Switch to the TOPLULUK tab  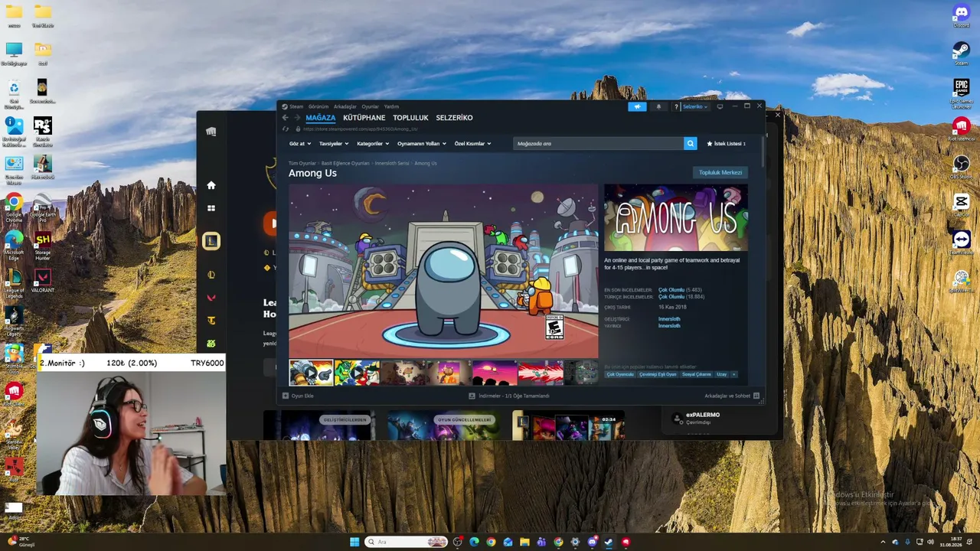coord(410,118)
